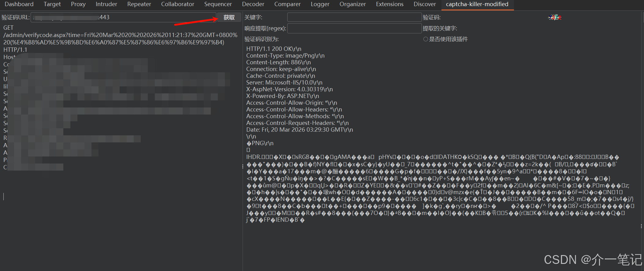Click the 'X-Powered-By: ASP.NET' header line
The height and width of the screenshot is (271, 644).
tap(283, 96)
